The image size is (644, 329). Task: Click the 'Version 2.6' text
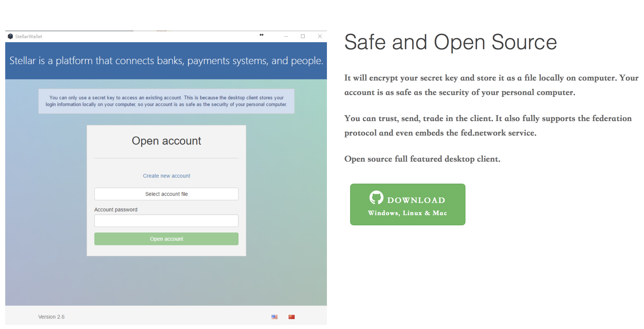tap(51, 317)
